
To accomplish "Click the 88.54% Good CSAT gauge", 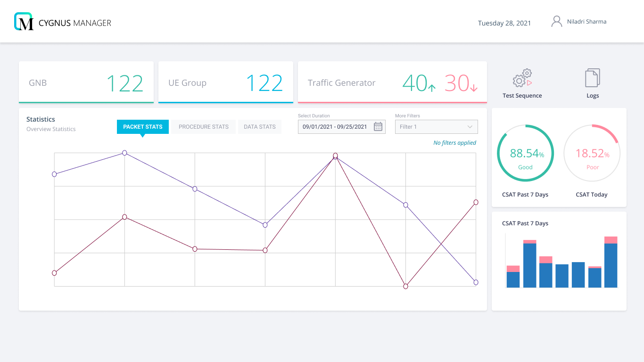I will pos(525,153).
